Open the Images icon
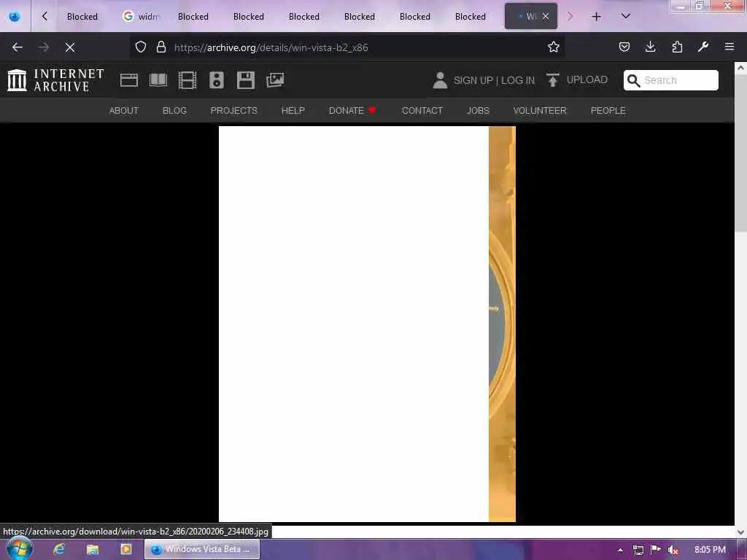This screenshot has width=747, height=560. click(x=275, y=80)
